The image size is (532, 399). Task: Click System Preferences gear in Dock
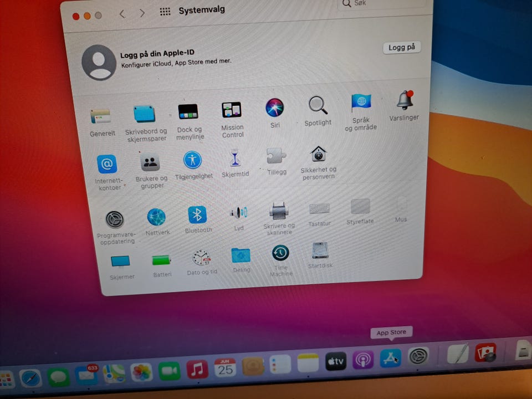coord(418,356)
